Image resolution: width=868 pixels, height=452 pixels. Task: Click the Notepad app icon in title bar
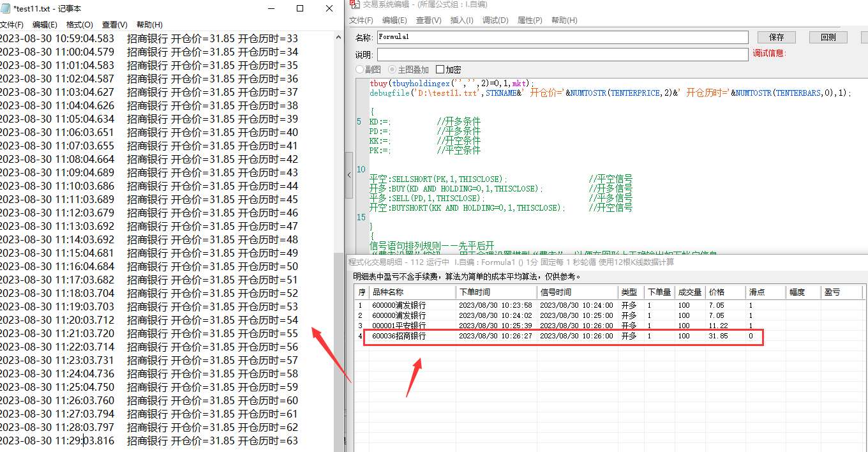coord(5,9)
